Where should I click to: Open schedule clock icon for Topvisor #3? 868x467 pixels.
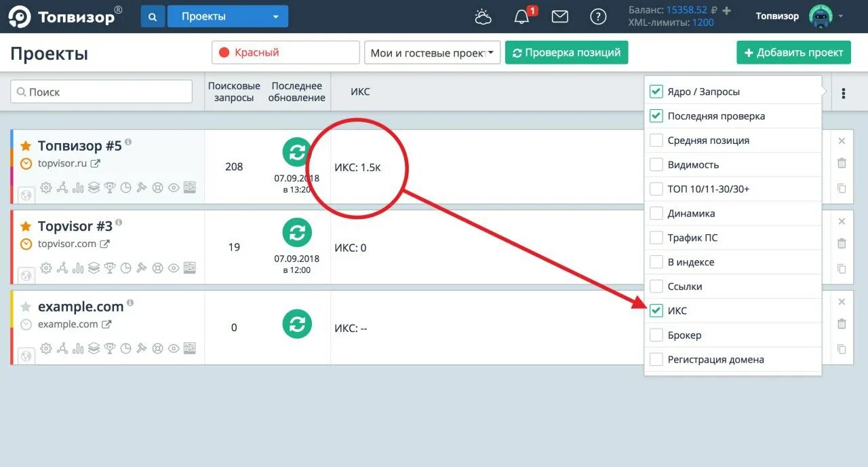coord(26,244)
